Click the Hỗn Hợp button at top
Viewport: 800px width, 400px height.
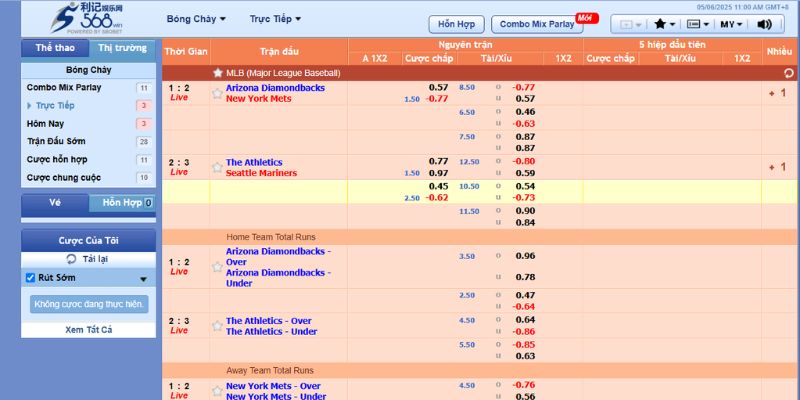pos(456,24)
